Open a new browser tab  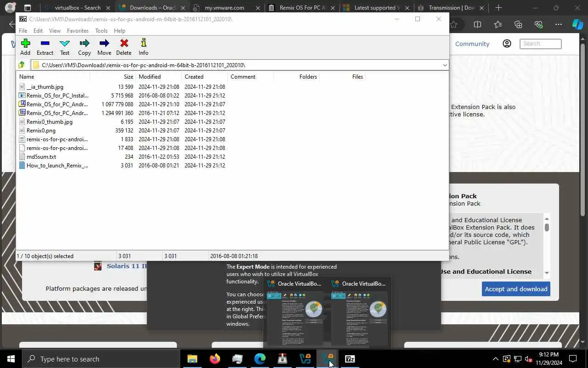point(498,8)
